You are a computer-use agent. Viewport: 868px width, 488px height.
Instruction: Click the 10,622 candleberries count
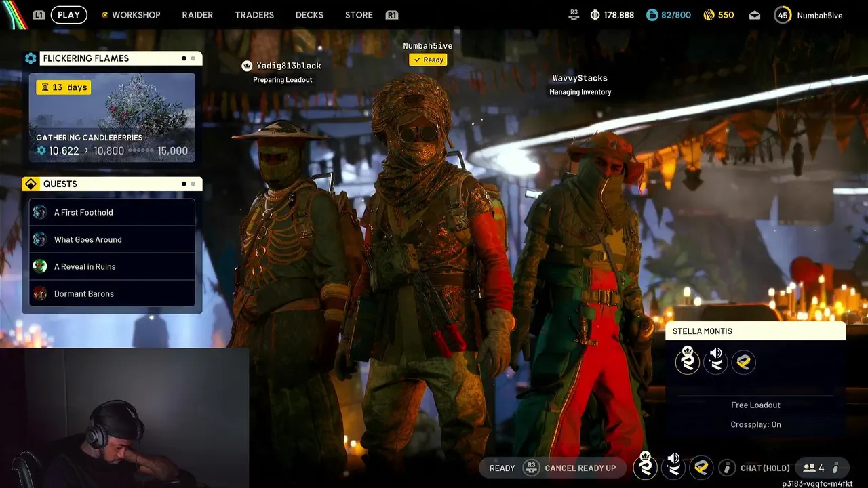click(x=64, y=151)
